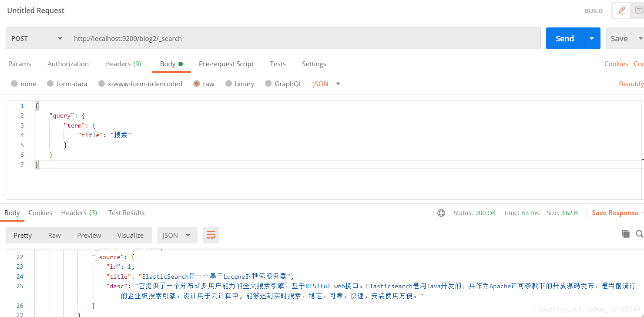The image size is (644, 317).
Task: Click the Status 200 OK indicator
Action: [x=475, y=213]
